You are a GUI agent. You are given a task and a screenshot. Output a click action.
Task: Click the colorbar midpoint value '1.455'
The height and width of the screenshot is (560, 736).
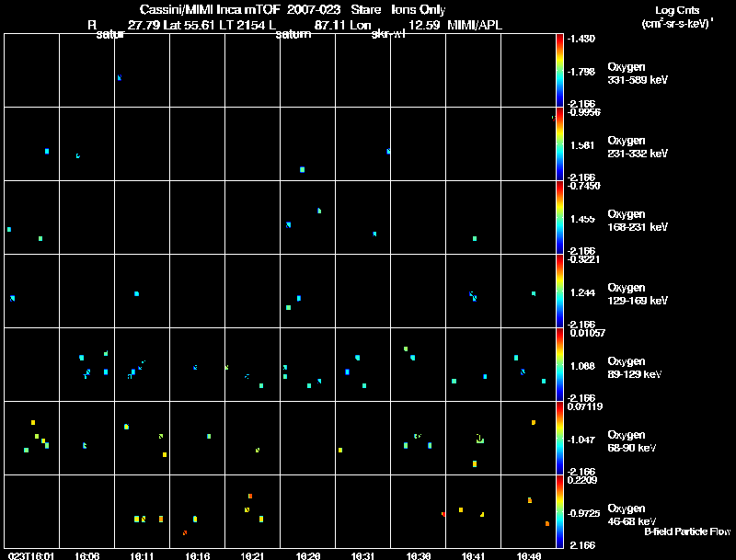tap(583, 219)
